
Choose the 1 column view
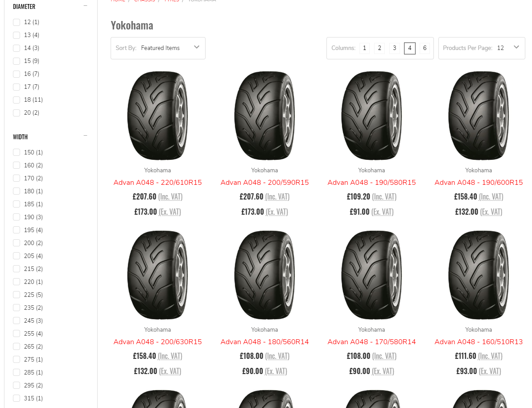364,48
